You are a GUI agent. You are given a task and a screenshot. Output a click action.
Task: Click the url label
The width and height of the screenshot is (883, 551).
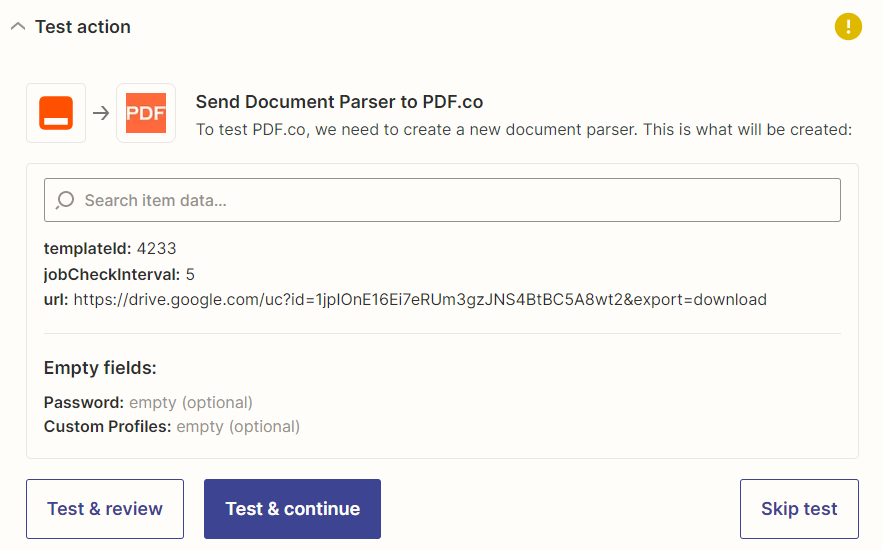(x=56, y=300)
